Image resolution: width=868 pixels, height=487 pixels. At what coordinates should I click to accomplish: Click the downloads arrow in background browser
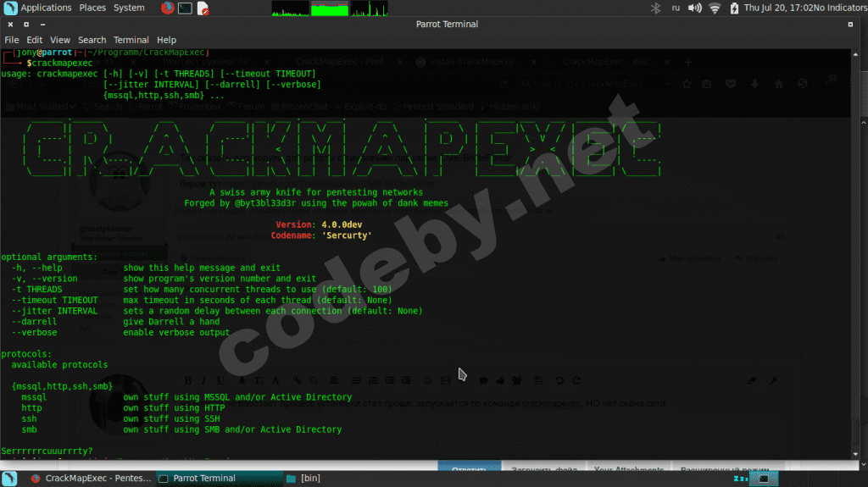coord(755,84)
